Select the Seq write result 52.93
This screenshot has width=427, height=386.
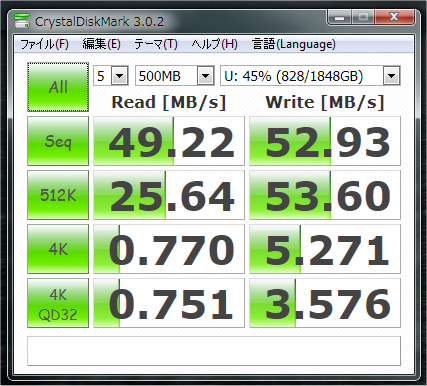pyautogui.click(x=325, y=141)
